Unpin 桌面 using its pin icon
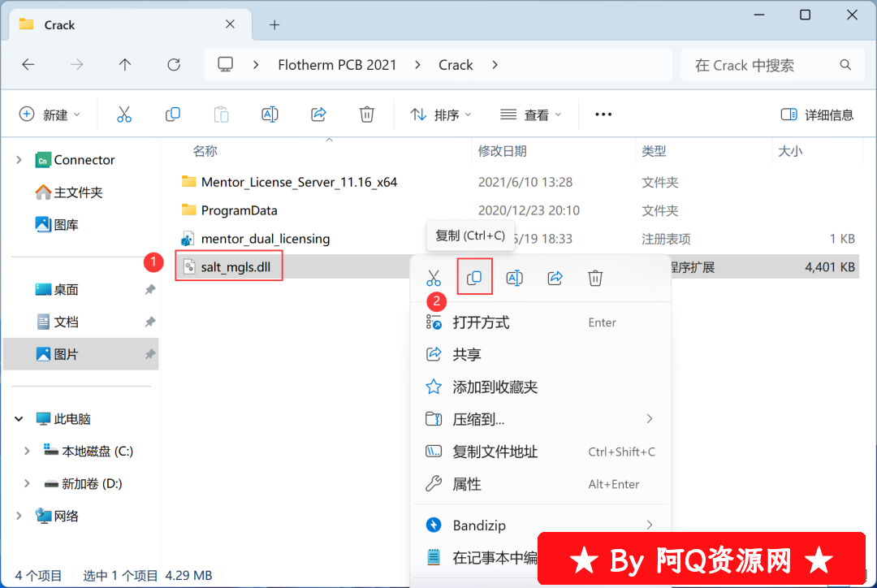Screen dimensions: 877x588 click(x=150, y=290)
